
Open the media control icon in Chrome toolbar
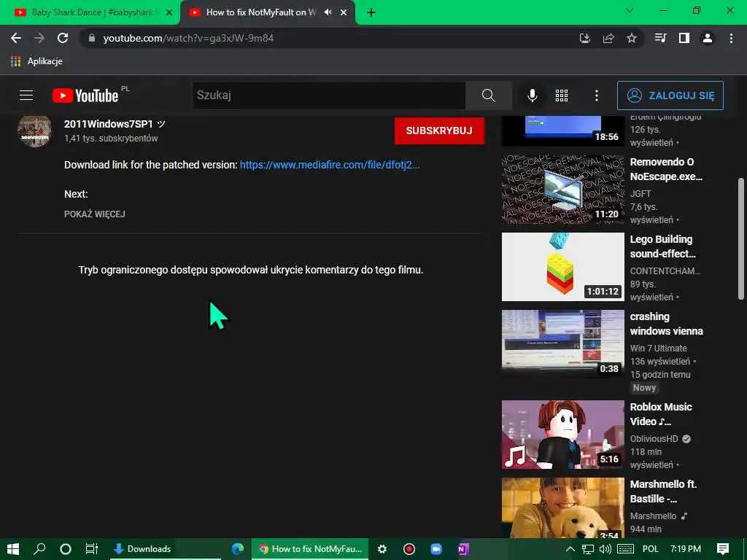pos(660,38)
